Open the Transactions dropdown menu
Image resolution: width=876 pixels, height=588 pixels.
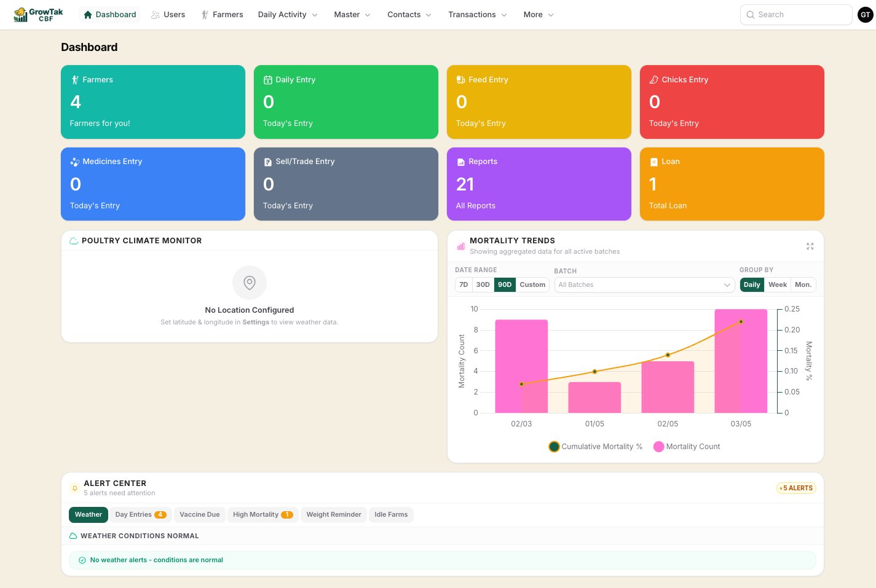(478, 15)
